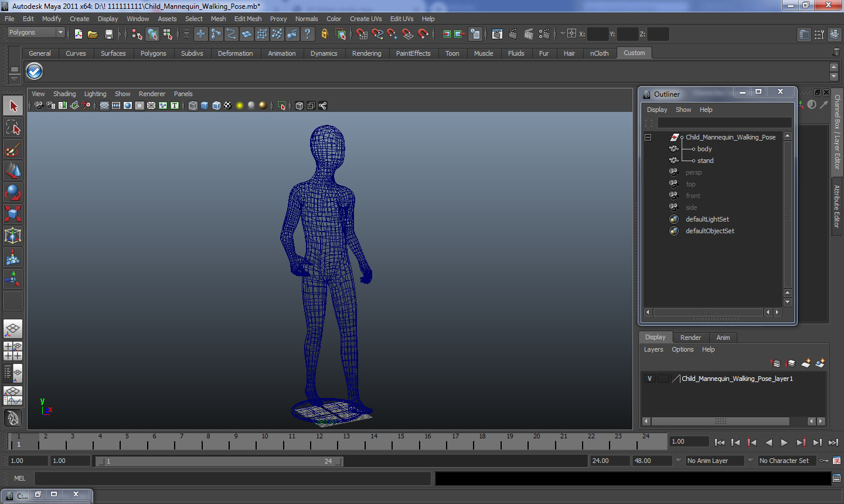Open the Mesh menu

pyautogui.click(x=218, y=19)
